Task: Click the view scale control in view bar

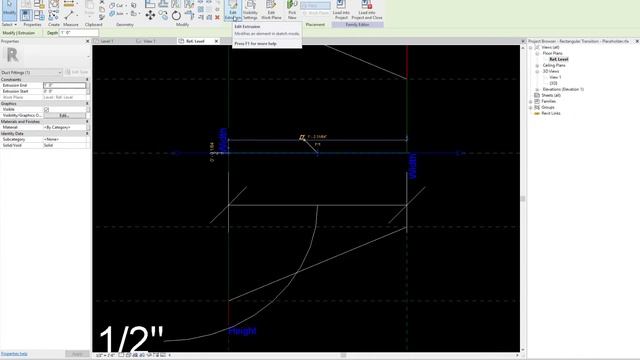Action: 106,355
